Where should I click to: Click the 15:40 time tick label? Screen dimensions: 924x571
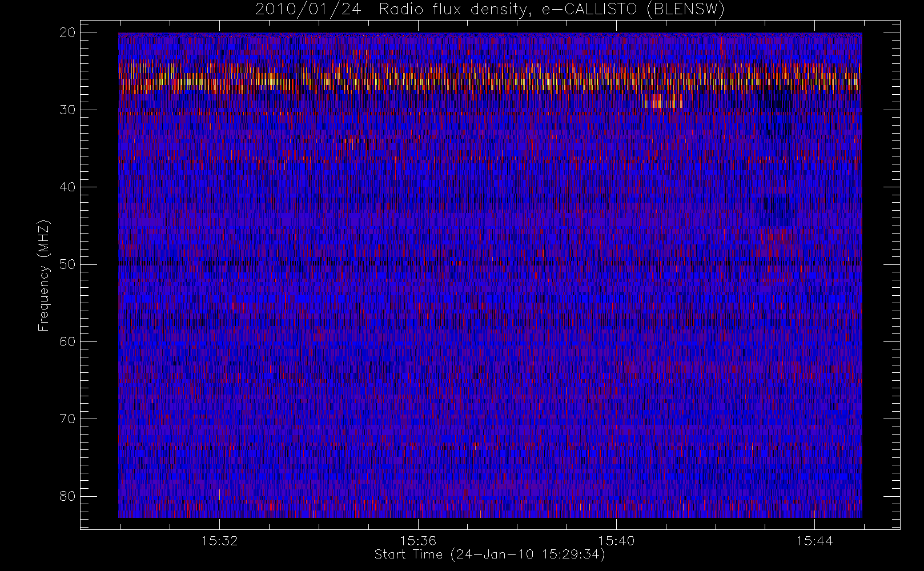[x=616, y=541]
